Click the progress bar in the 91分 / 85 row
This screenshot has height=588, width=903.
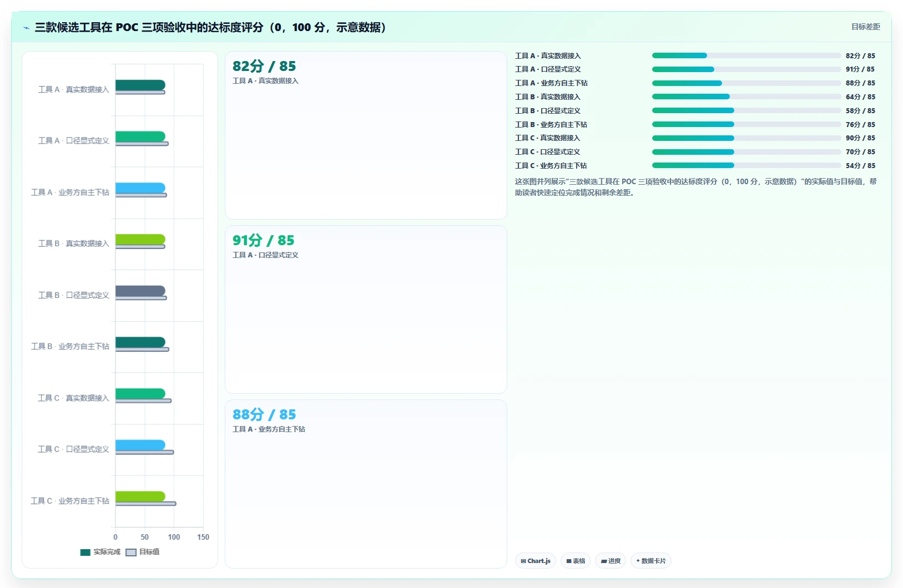[746, 69]
